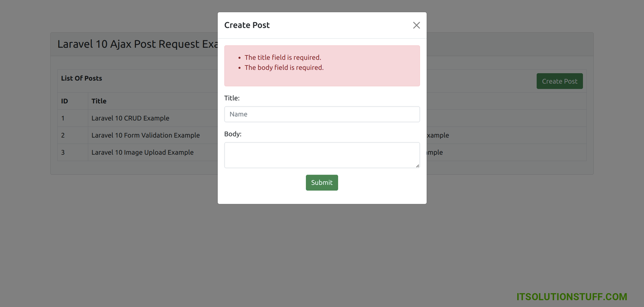The height and width of the screenshot is (307, 644).
Task: Click the Laravel 10 Ajax Post Request heading
Action: (x=137, y=44)
